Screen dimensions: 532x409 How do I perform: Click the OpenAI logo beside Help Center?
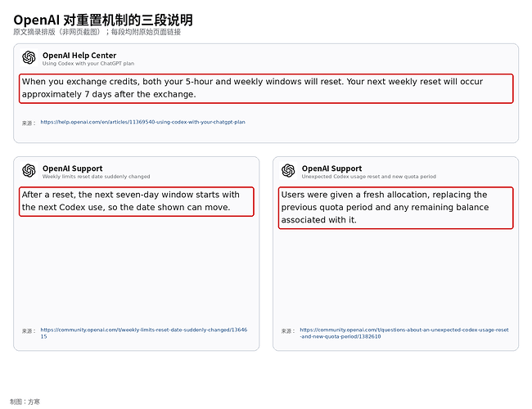(29, 57)
